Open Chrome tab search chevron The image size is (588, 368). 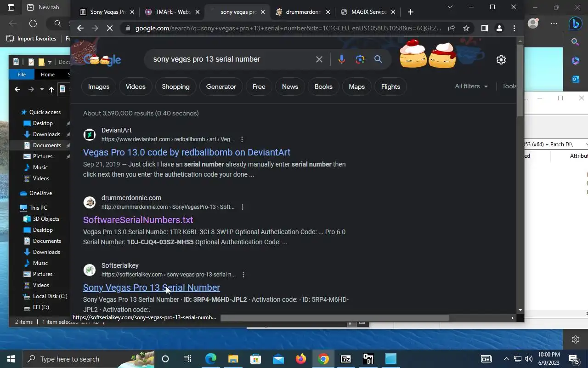tap(450, 7)
